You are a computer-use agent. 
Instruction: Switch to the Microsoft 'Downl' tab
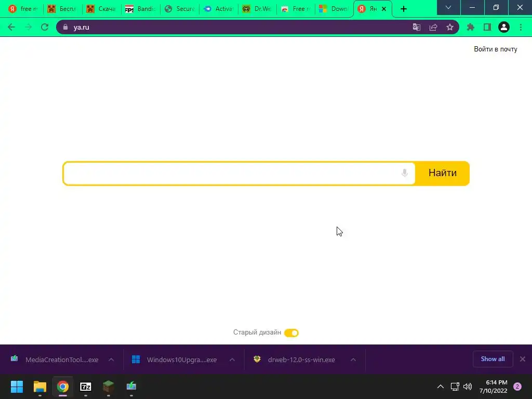[335, 9]
